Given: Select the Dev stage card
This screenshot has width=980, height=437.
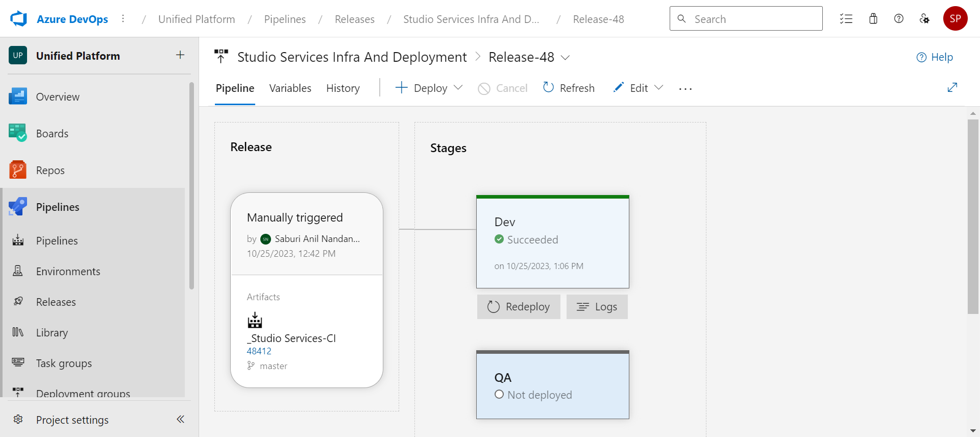Looking at the screenshot, I should click(553, 242).
